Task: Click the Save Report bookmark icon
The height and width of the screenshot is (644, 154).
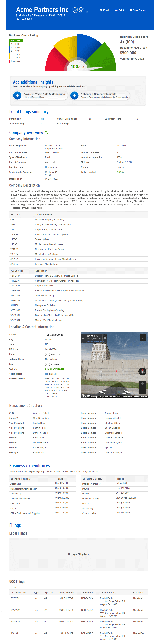Action: (131, 10)
